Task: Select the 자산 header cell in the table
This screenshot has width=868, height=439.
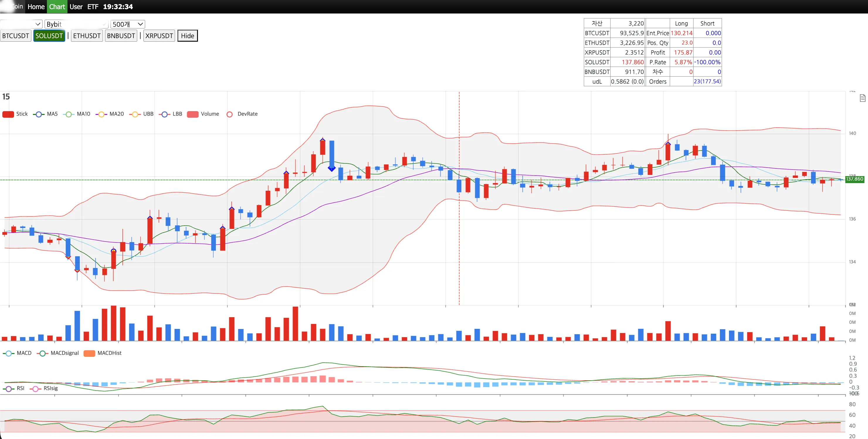Action: (597, 23)
